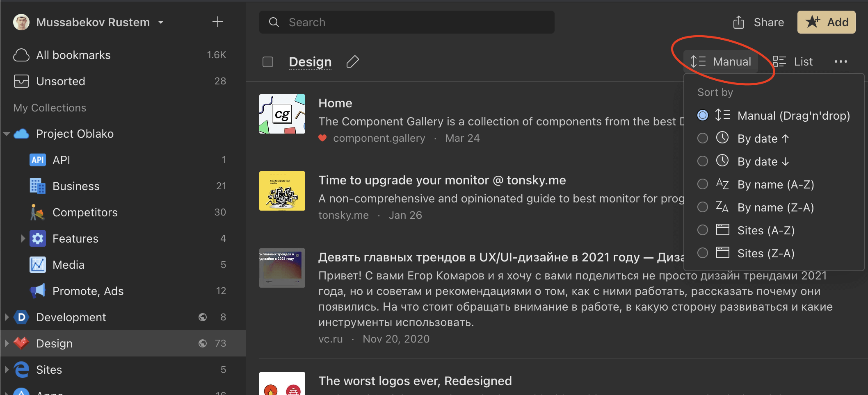
Task: Click the Component Gallery cg thumbnail
Action: (282, 114)
